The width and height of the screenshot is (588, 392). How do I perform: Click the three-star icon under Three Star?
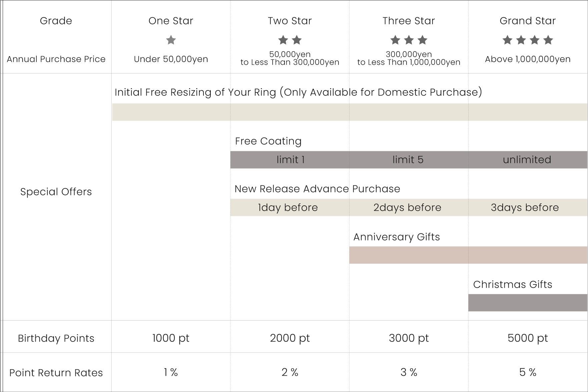(409, 40)
